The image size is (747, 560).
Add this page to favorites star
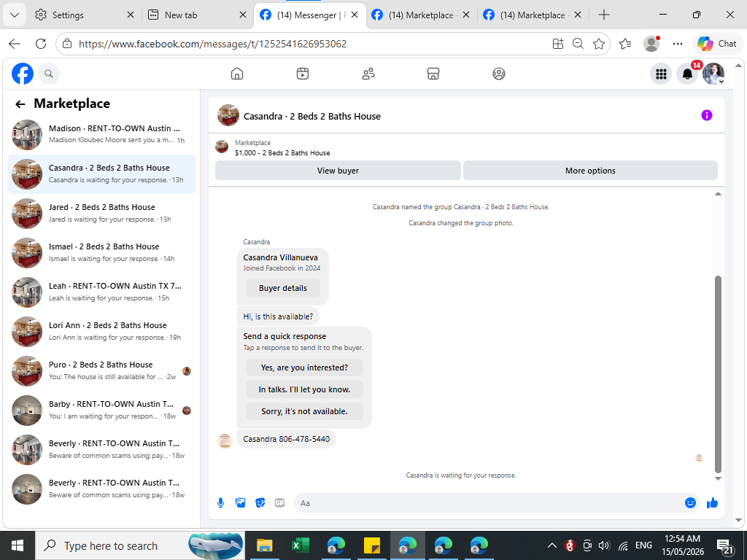599,44
